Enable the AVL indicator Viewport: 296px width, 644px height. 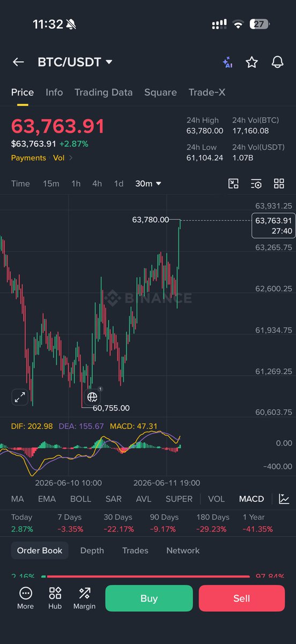[x=144, y=499]
